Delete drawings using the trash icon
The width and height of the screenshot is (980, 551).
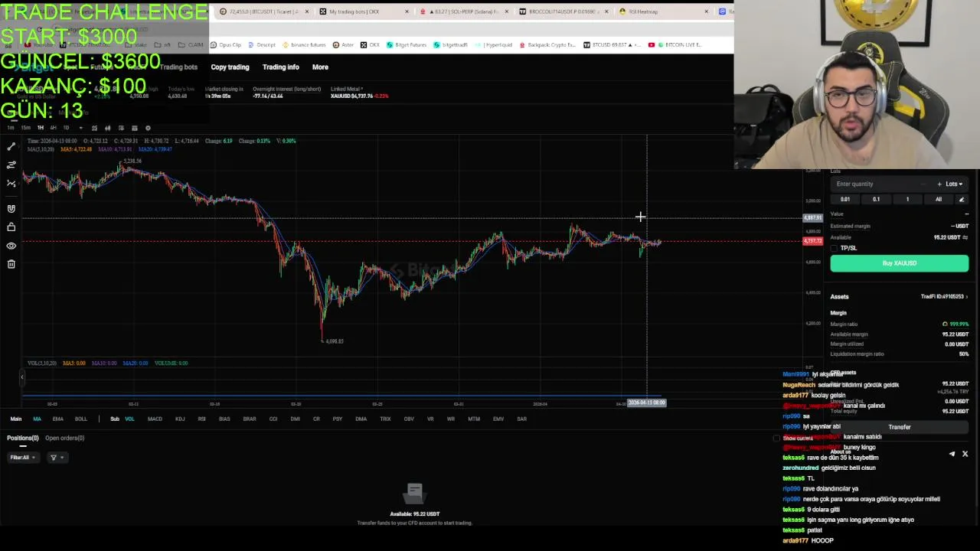11,264
